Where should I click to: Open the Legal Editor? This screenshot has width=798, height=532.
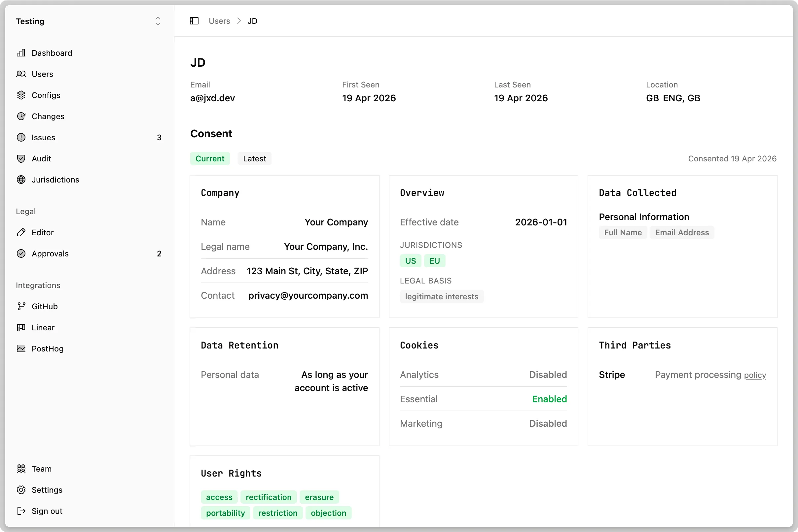pyautogui.click(x=43, y=232)
